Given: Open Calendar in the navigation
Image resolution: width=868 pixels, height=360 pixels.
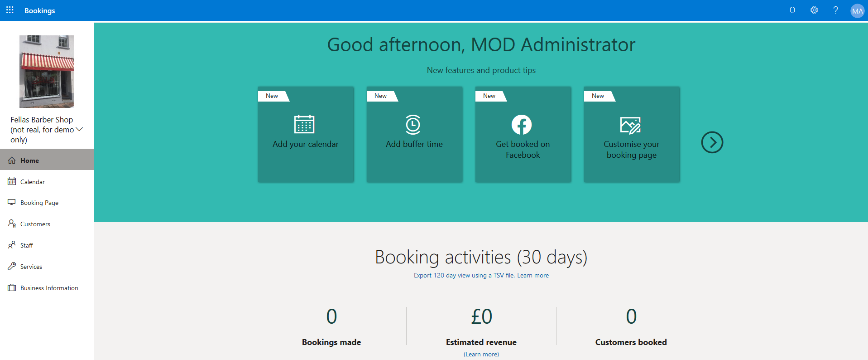Looking at the screenshot, I should (47, 181).
